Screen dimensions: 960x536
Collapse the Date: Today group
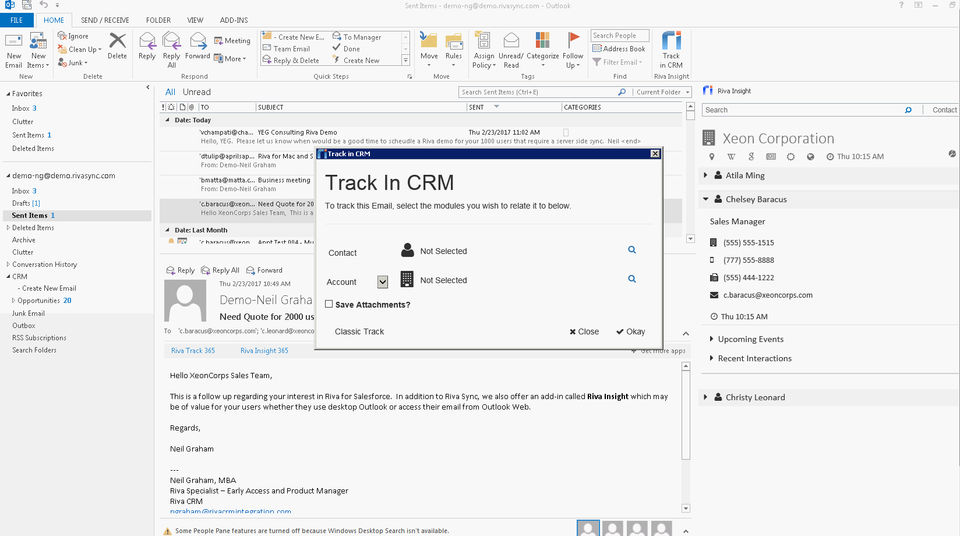168,120
